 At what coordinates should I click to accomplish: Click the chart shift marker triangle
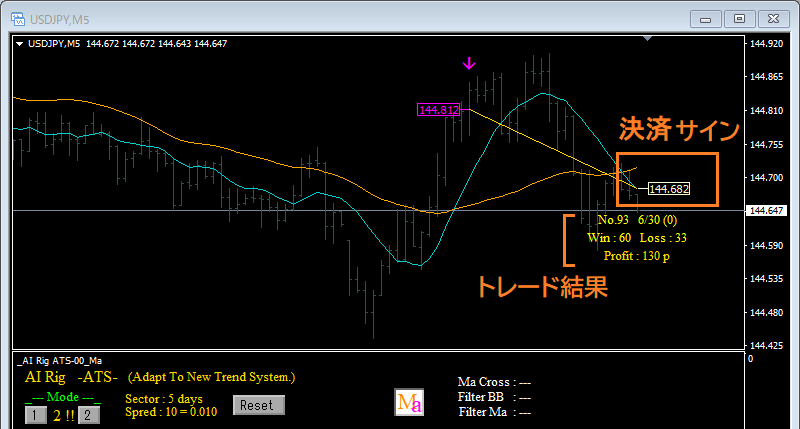pos(647,38)
